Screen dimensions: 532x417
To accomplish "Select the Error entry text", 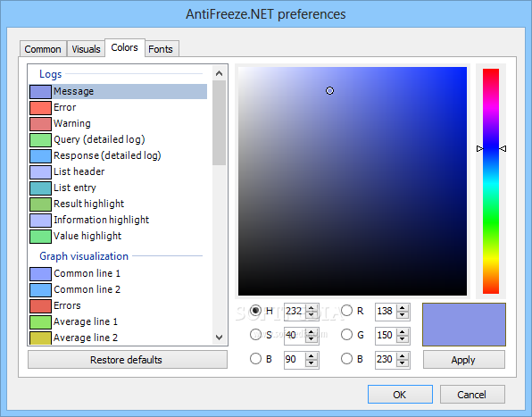I will point(65,107).
